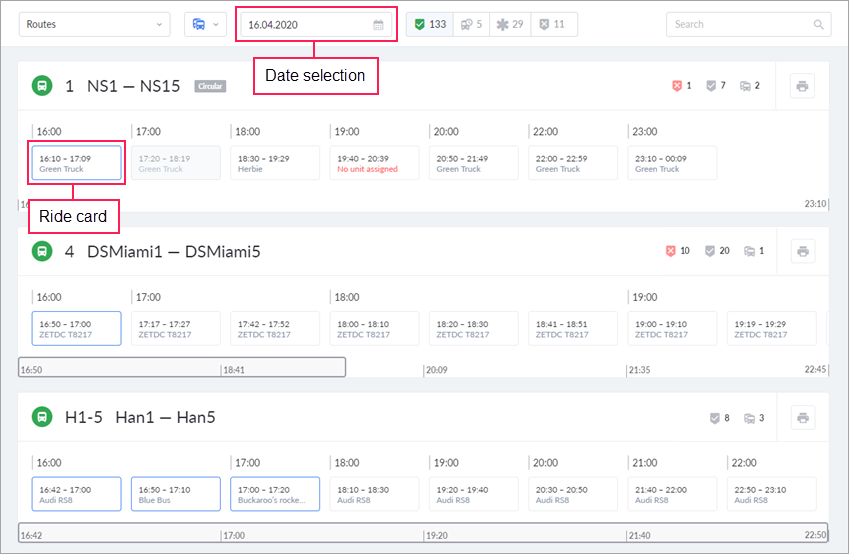The width and height of the screenshot is (849, 554).
Task: Open the 19:40 ride with no unit assigned
Action: [375, 163]
